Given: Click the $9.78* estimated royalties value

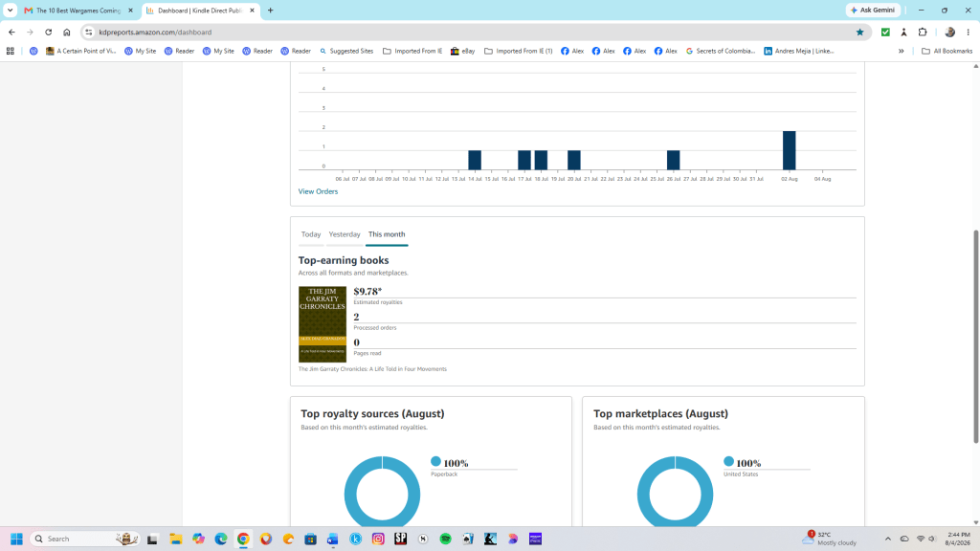Looking at the screenshot, I should point(367,291).
